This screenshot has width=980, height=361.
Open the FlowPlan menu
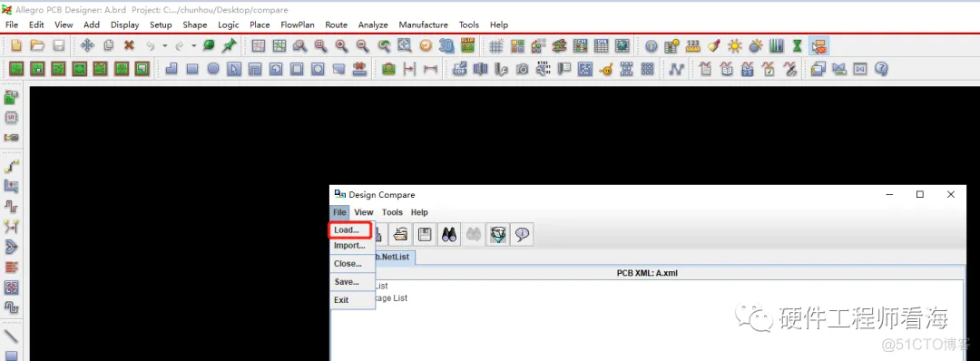(298, 25)
